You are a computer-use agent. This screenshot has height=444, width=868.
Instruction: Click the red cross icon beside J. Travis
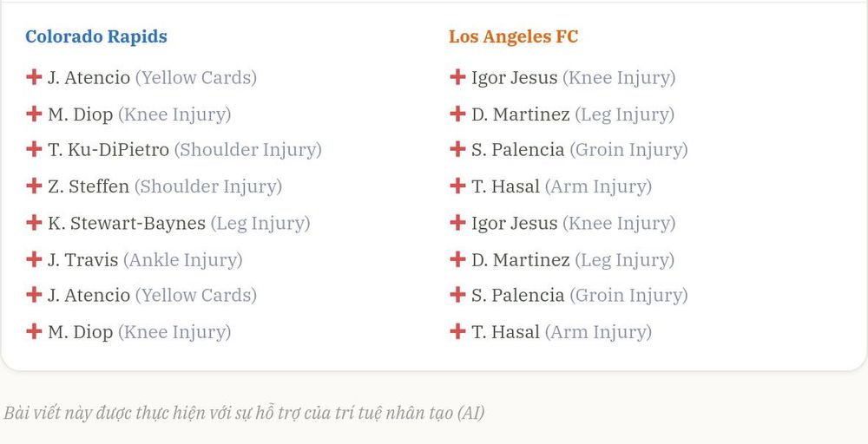pyautogui.click(x=34, y=259)
